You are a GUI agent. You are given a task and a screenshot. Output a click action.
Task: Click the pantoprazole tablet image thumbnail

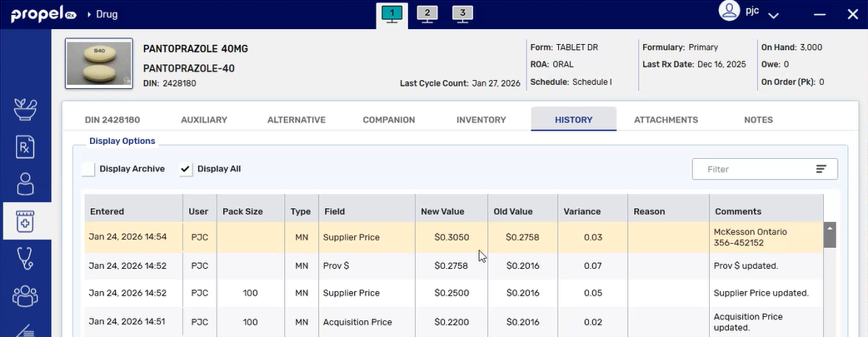coord(98,63)
